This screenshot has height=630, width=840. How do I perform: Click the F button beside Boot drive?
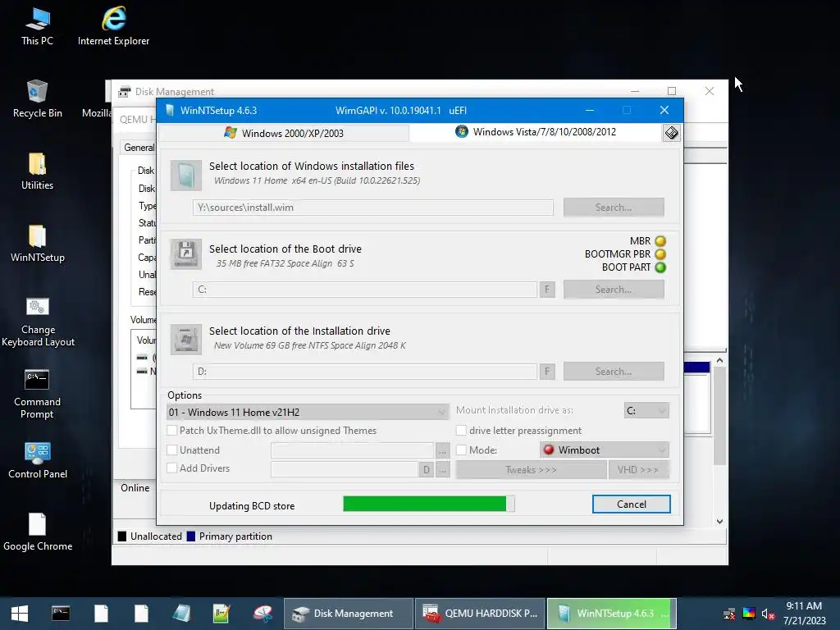pos(547,290)
